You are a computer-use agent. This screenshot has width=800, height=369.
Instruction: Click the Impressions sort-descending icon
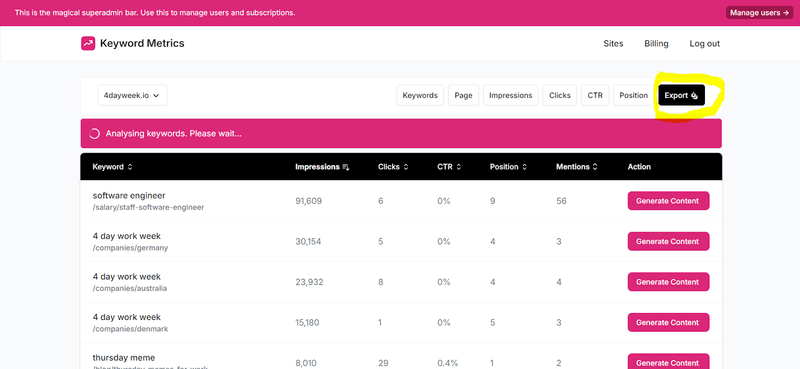coord(346,167)
